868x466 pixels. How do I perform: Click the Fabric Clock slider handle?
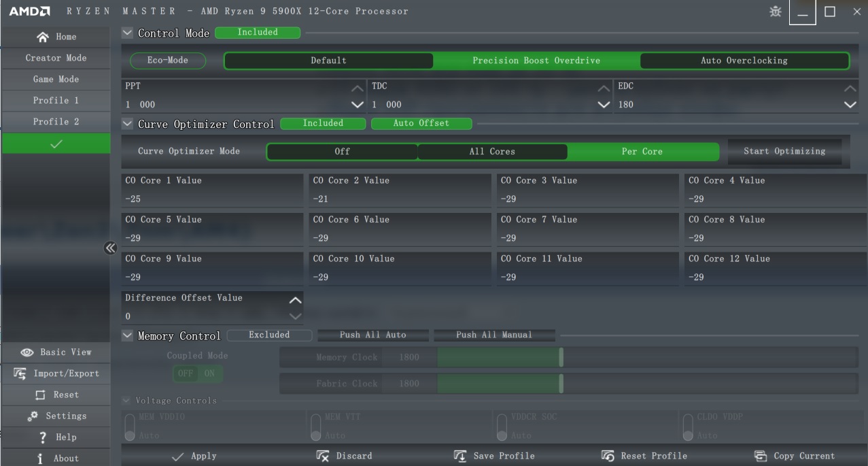(x=561, y=384)
